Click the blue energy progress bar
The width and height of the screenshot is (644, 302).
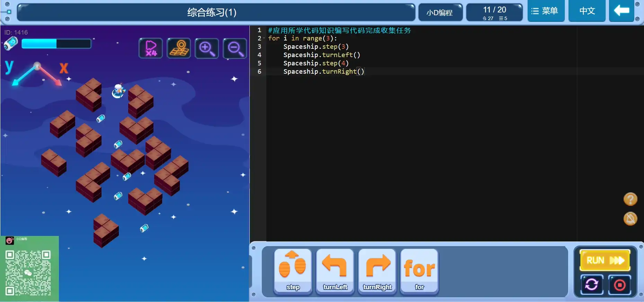56,44
